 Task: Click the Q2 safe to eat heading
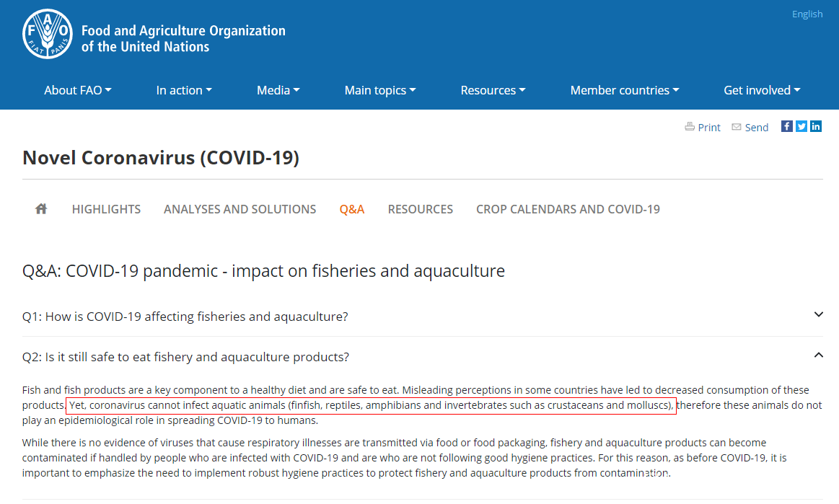[x=185, y=357]
